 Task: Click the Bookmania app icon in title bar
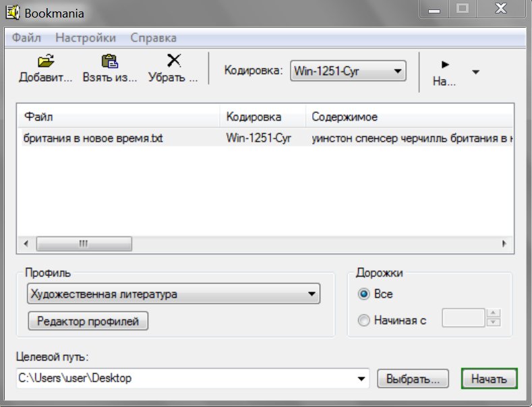pos(13,13)
